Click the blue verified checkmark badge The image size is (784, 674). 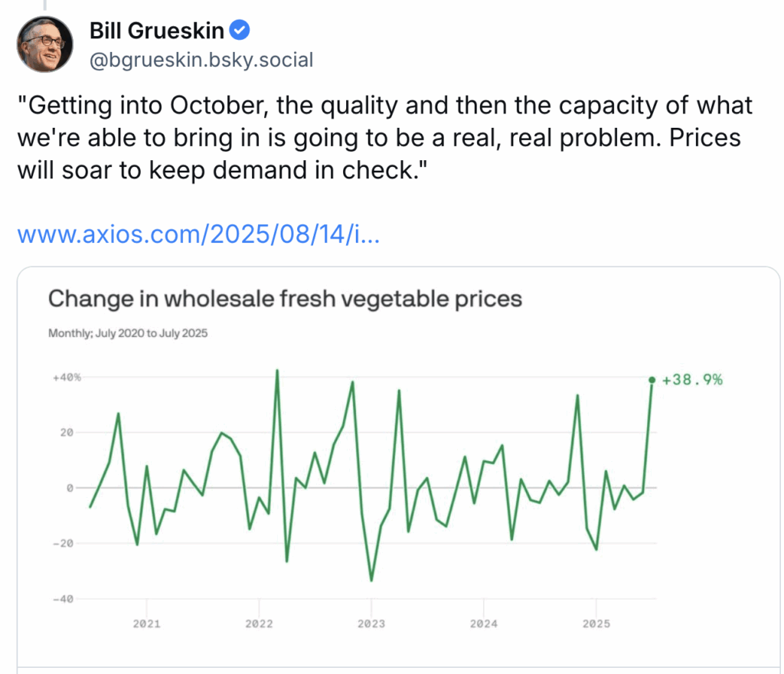pos(240,31)
